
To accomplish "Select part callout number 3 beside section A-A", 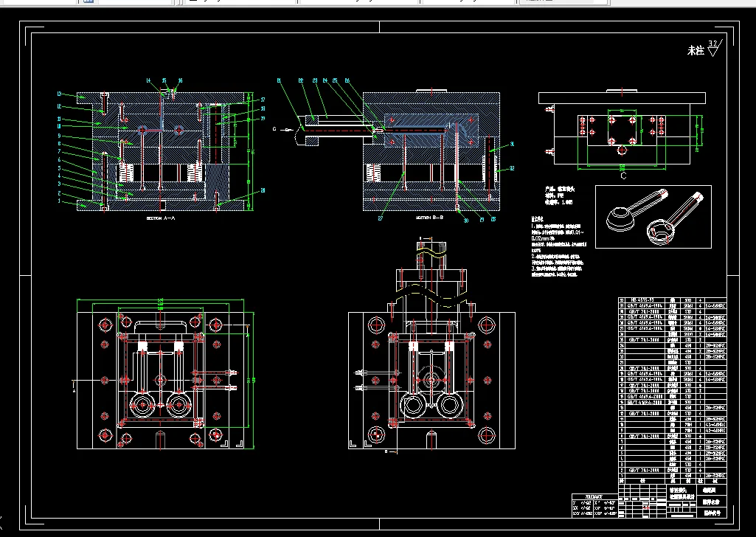I will (59, 184).
